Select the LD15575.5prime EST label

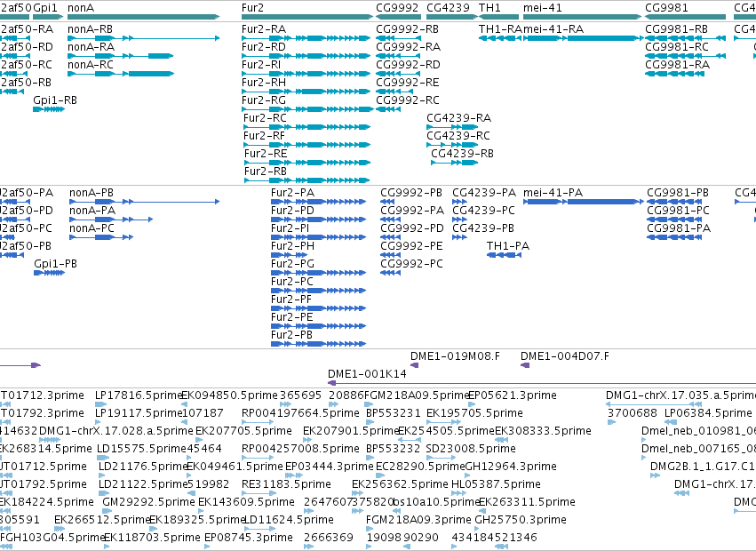click(141, 449)
